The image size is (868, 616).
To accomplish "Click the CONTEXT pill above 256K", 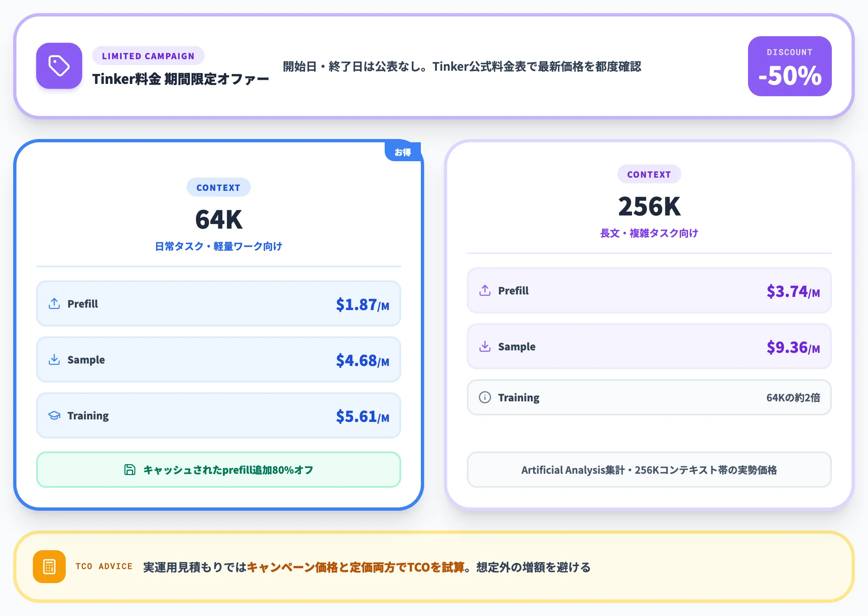I will pyautogui.click(x=649, y=174).
